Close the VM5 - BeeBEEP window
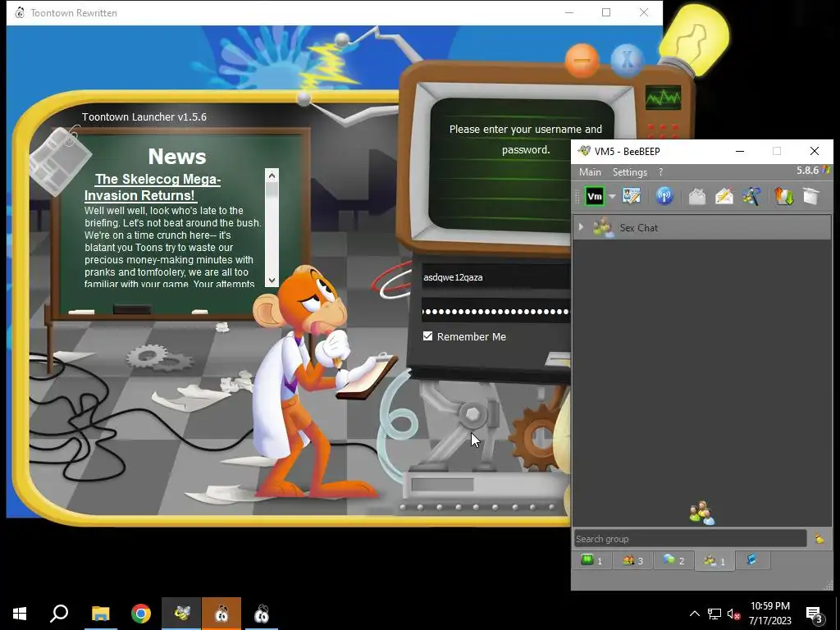 (815, 151)
